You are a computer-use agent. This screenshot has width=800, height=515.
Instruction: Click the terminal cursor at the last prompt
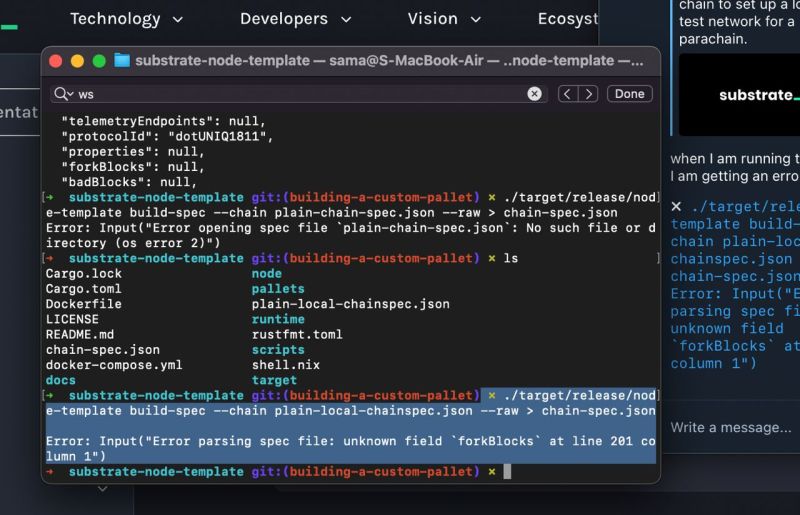click(x=507, y=472)
